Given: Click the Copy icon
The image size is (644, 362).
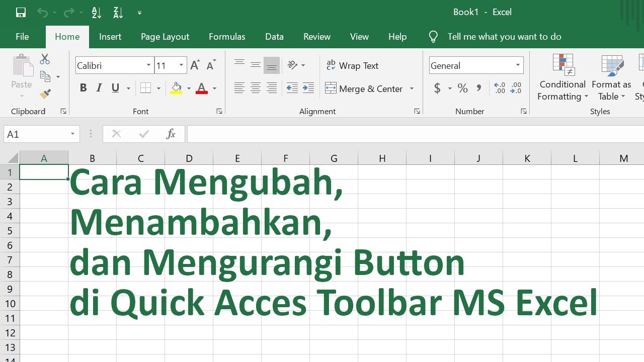Looking at the screenshot, I should click(x=45, y=76).
